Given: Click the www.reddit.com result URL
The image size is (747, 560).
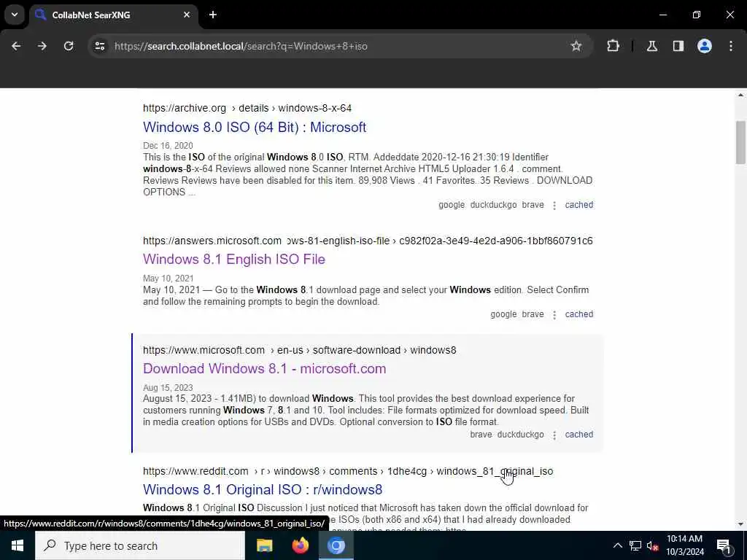Looking at the screenshot, I should [x=348, y=472].
